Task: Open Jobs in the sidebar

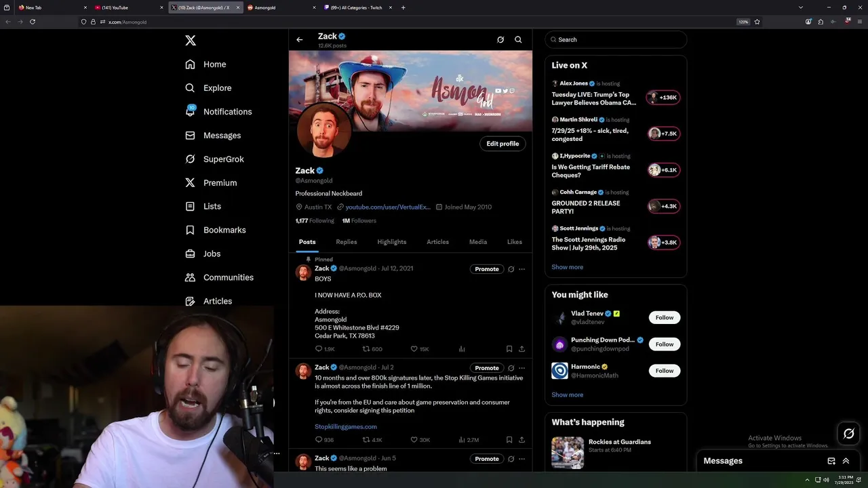Action: click(203, 253)
